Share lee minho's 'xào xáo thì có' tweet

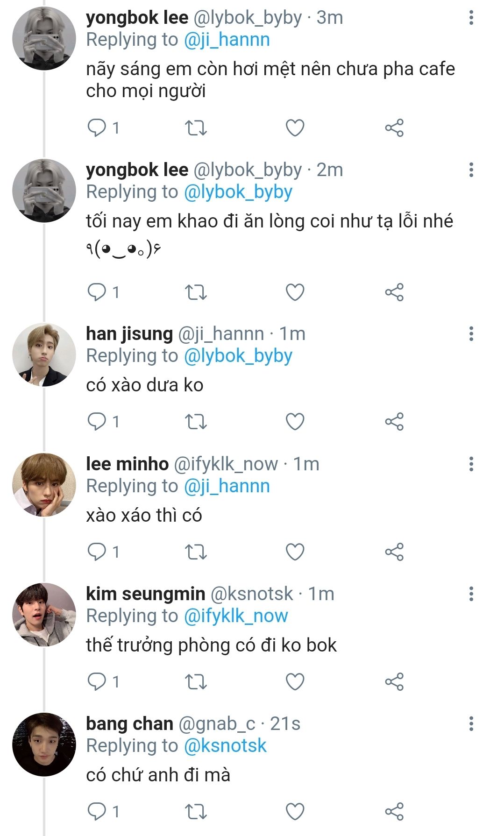[394, 552]
